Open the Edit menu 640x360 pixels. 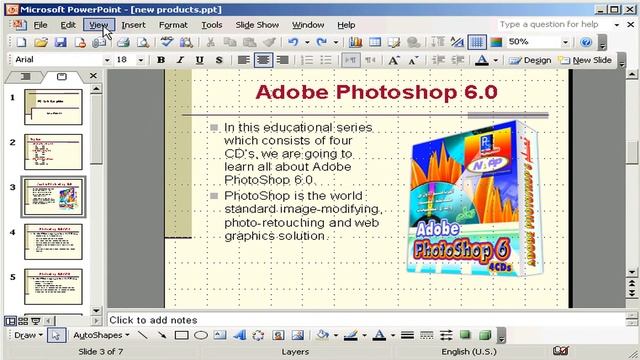point(68,25)
